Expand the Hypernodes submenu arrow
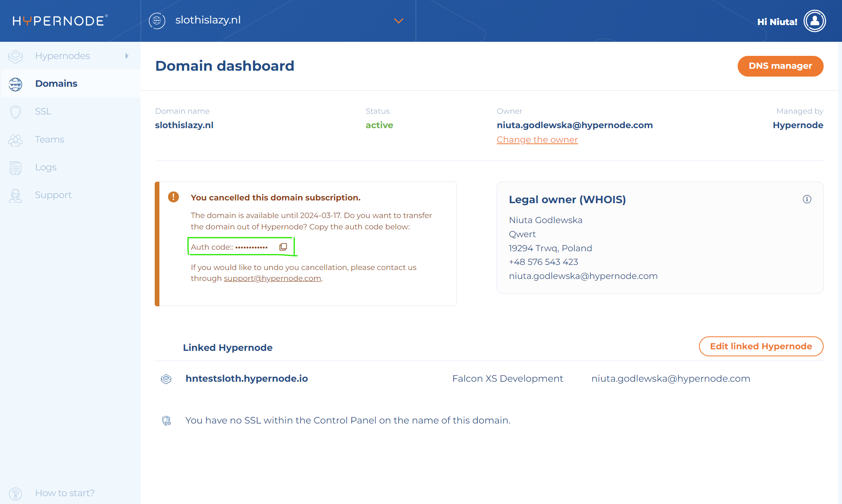This screenshot has height=504, width=842. click(x=127, y=56)
